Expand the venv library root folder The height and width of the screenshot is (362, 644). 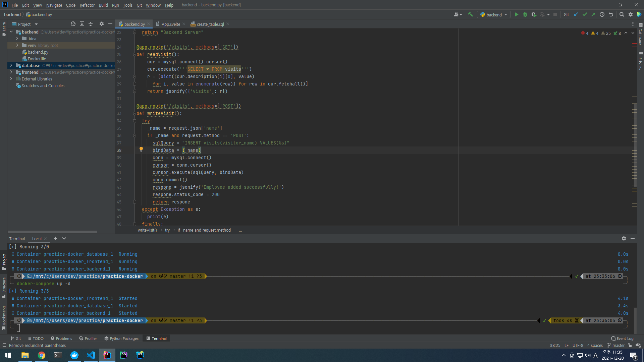tap(17, 45)
